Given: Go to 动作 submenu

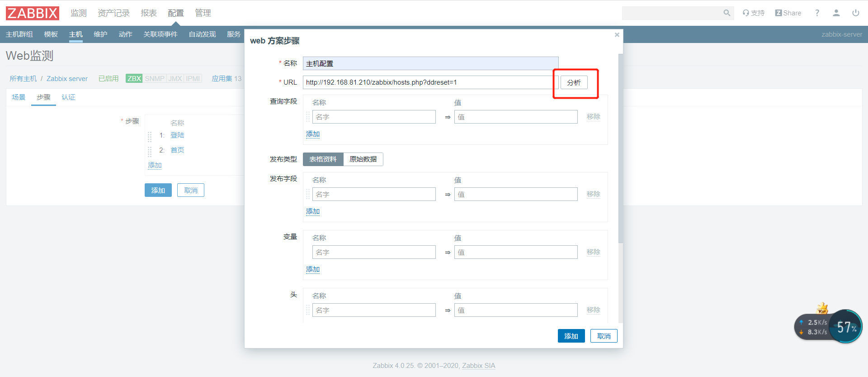Looking at the screenshot, I should pos(125,34).
